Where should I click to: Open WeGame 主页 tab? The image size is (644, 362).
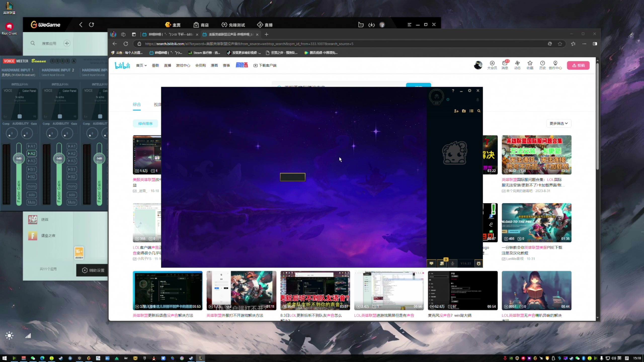click(x=173, y=25)
